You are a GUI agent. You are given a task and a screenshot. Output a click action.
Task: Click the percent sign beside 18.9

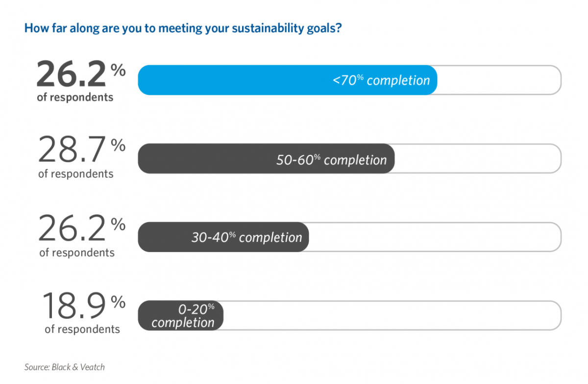[118, 302]
